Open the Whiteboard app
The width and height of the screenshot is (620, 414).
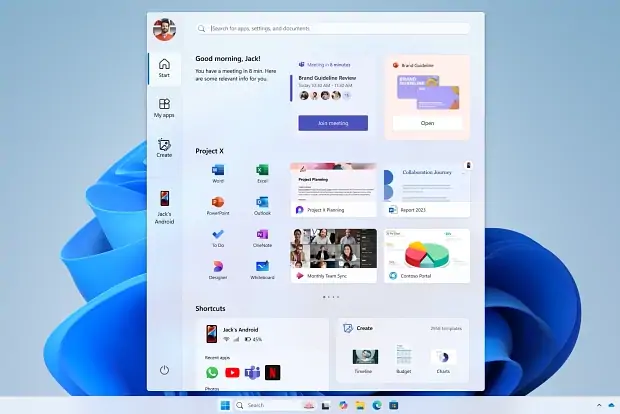point(262,267)
